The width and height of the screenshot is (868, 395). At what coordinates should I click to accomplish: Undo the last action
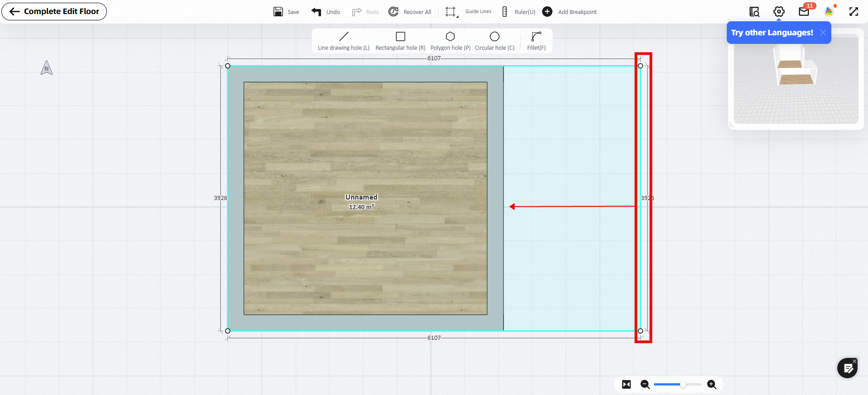(x=326, y=12)
